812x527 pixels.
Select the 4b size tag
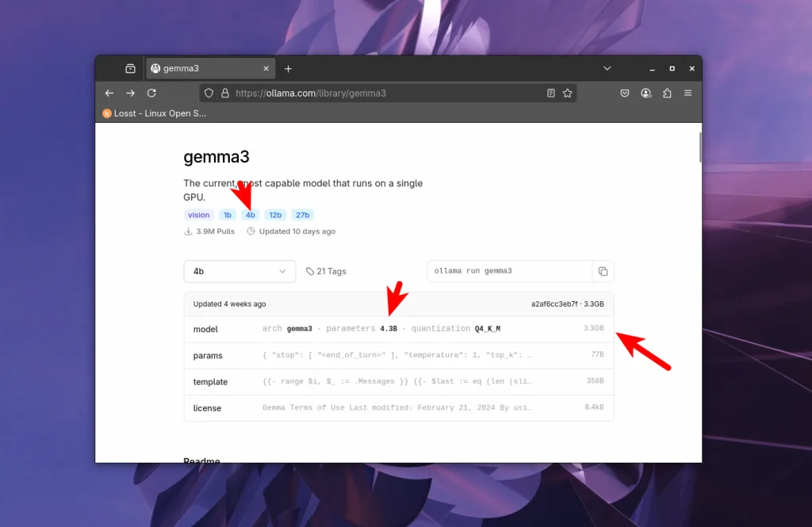tap(250, 215)
